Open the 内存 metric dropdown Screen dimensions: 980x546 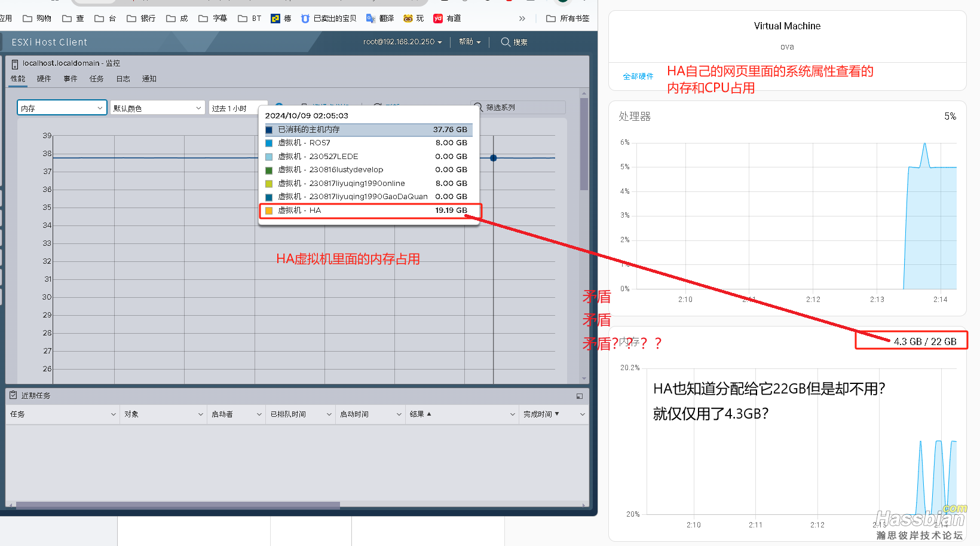[62, 108]
